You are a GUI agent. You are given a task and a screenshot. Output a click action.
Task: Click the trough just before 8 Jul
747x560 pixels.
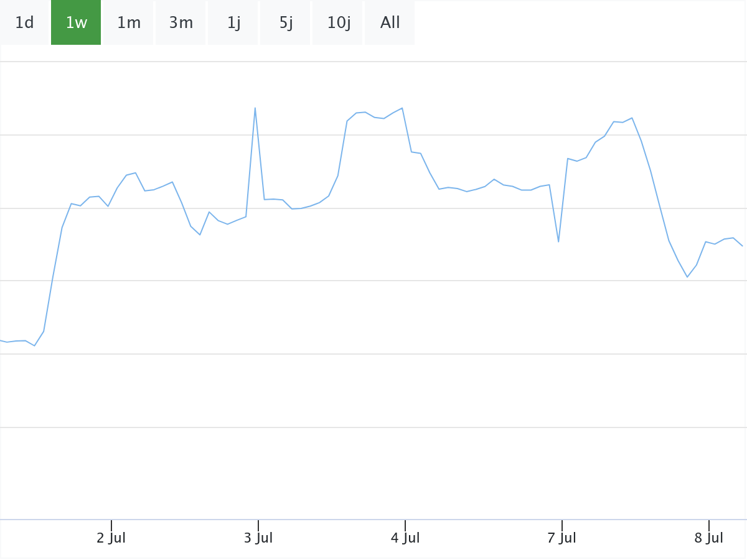click(x=687, y=277)
